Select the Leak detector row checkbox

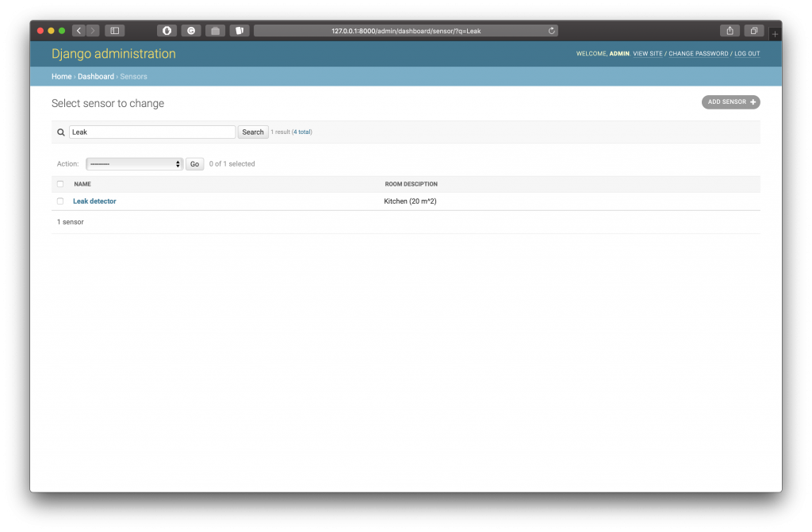60,201
